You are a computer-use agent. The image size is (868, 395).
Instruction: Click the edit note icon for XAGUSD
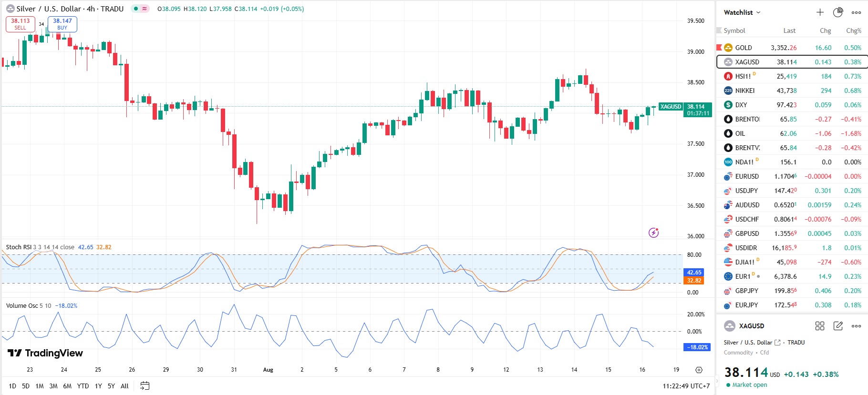pyautogui.click(x=838, y=326)
